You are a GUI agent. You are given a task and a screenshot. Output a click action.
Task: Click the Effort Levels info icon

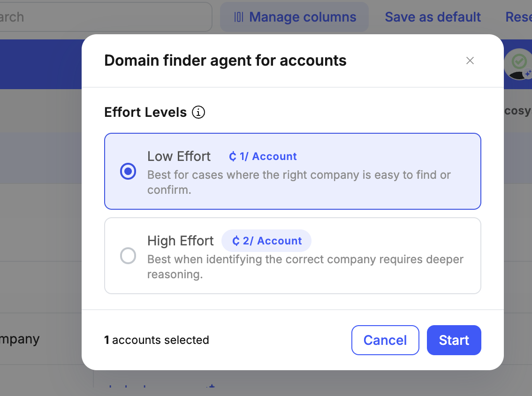(x=198, y=113)
